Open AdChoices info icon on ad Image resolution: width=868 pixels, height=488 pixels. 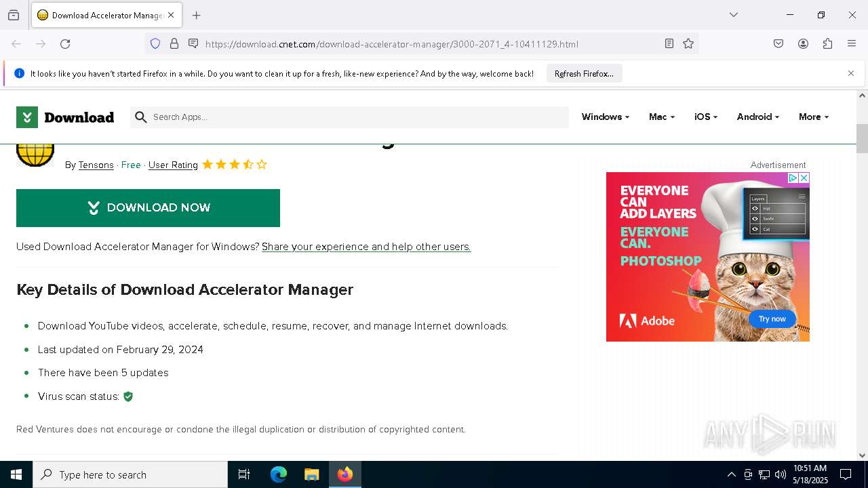point(792,178)
